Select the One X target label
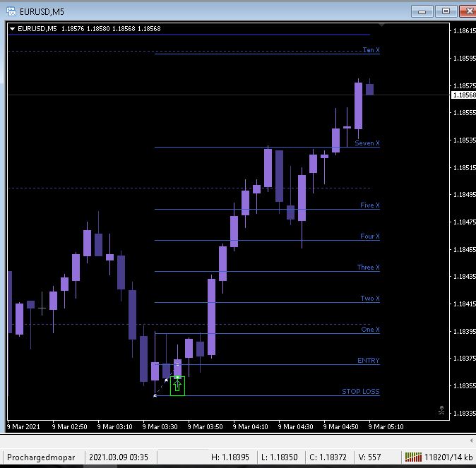476x468 pixels. pyautogui.click(x=370, y=330)
